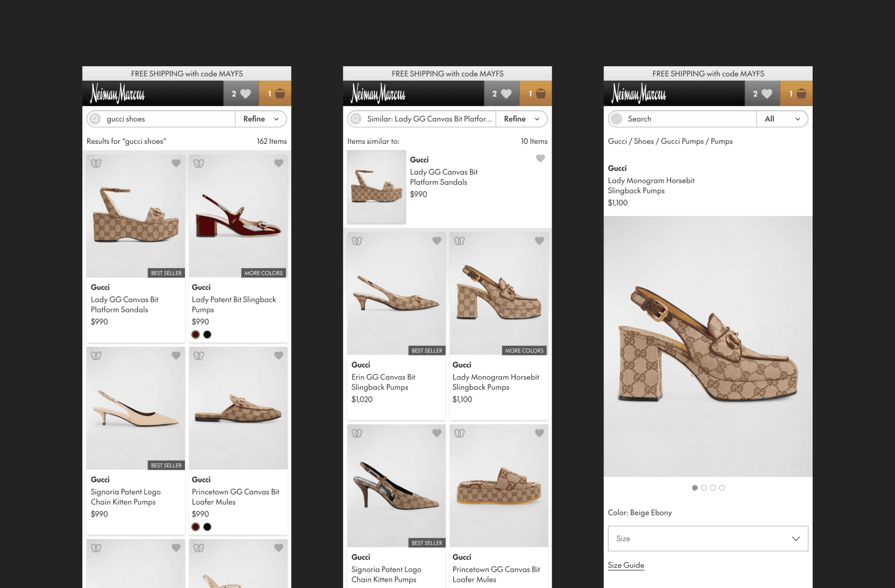Go to Gucci Pumps breadcrumb
Viewport: 895px width, 588px height.
(x=682, y=141)
